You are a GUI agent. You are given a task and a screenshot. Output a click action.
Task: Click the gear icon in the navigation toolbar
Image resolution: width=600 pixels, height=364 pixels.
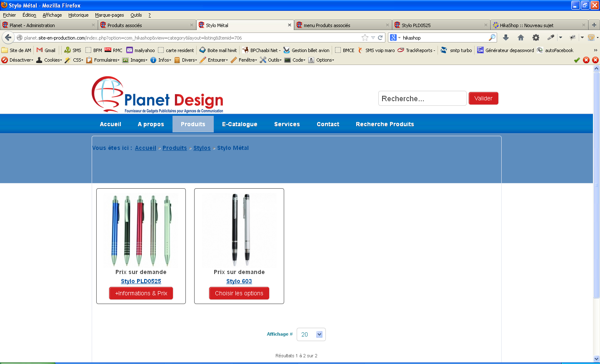coord(536,37)
